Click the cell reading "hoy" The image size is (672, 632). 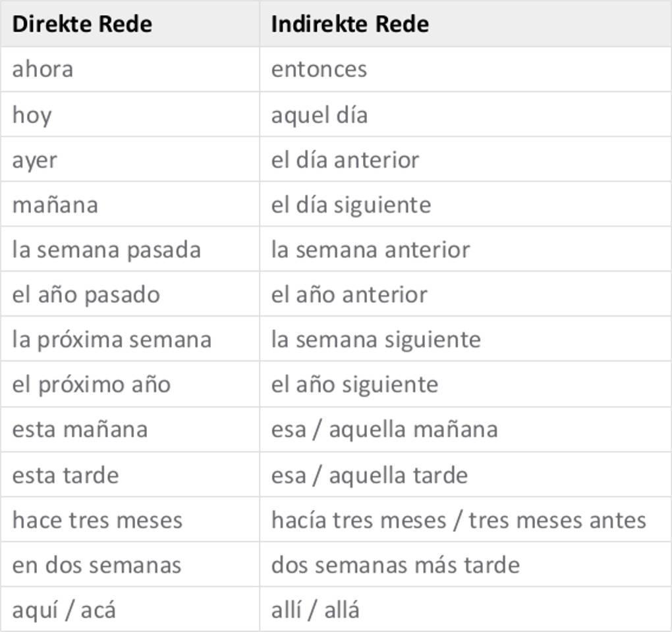click(x=32, y=115)
